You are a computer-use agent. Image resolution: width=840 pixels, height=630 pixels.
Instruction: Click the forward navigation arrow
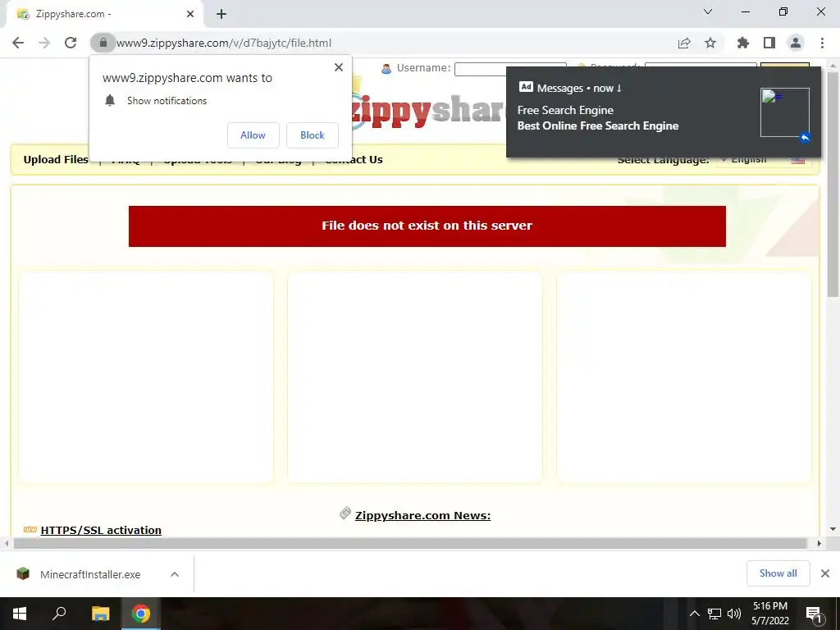coord(44,43)
